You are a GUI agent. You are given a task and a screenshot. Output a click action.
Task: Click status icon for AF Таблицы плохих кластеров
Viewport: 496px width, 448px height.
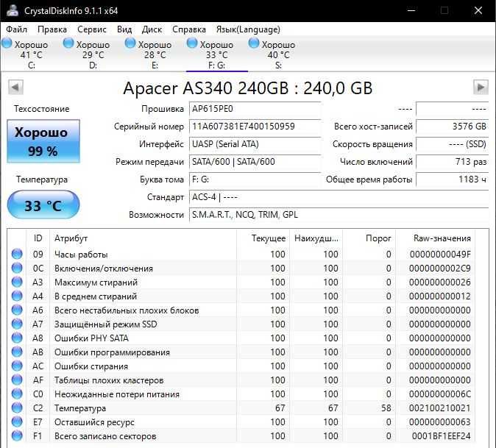tap(17, 380)
